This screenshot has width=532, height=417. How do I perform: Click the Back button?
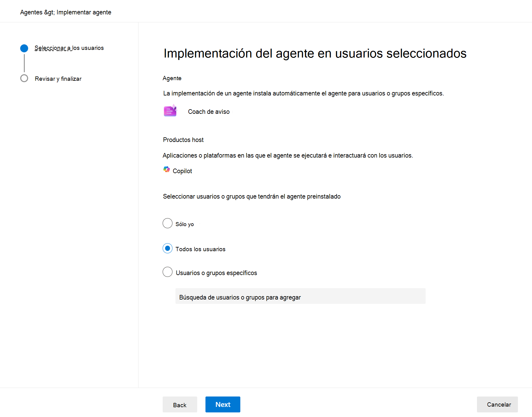180,404
